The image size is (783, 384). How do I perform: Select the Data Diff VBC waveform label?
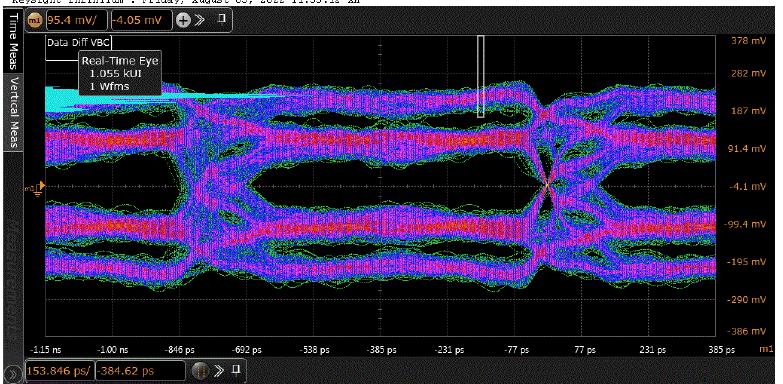coord(78,42)
